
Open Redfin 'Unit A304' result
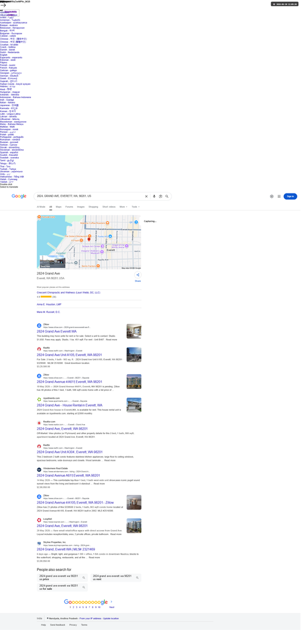(70, 452)
